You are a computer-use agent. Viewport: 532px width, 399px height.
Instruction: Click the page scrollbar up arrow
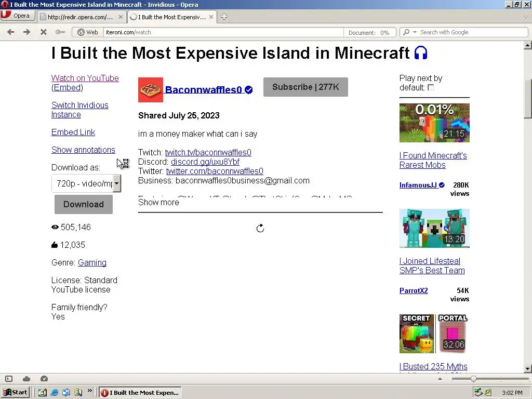[528, 45]
